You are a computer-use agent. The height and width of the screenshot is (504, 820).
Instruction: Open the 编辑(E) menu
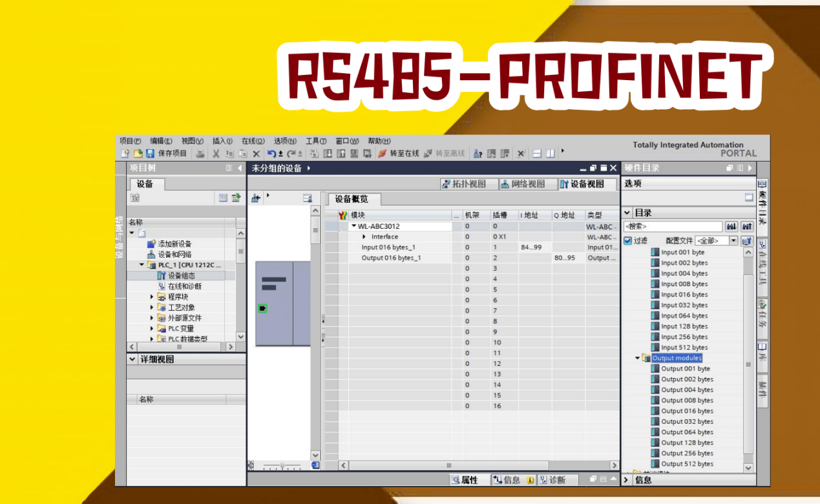point(162,141)
